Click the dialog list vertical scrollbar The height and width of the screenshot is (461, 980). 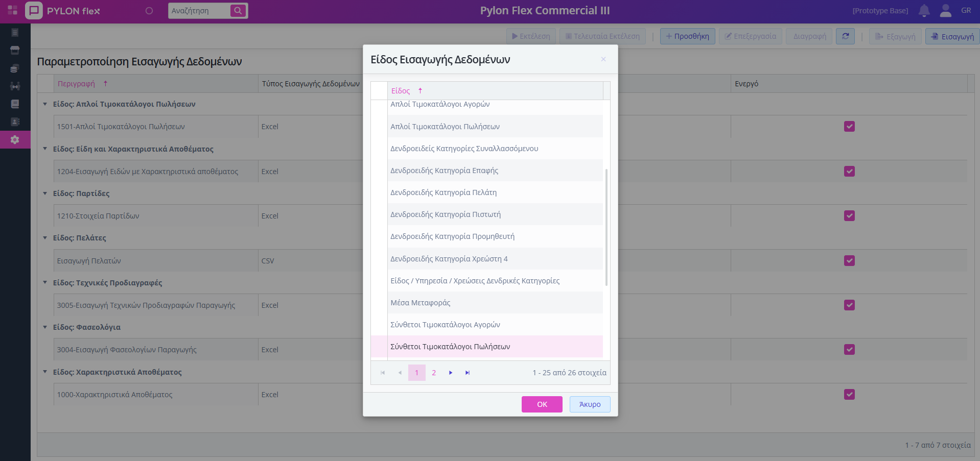coord(606,227)
